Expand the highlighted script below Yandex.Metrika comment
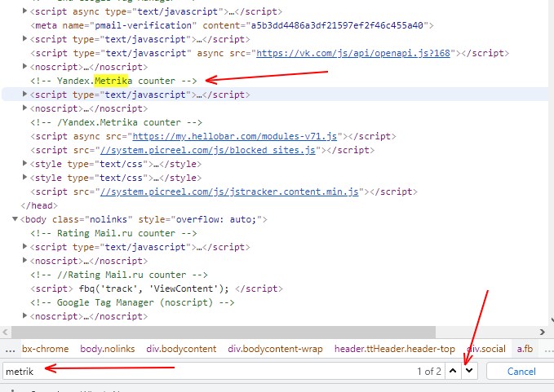554x392 pixels. 27,95
